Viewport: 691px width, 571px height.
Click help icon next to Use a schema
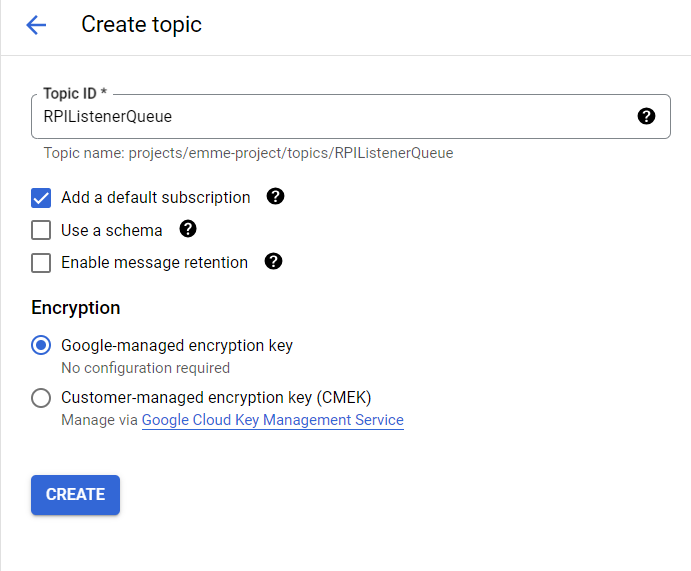[x=188, y=230]
